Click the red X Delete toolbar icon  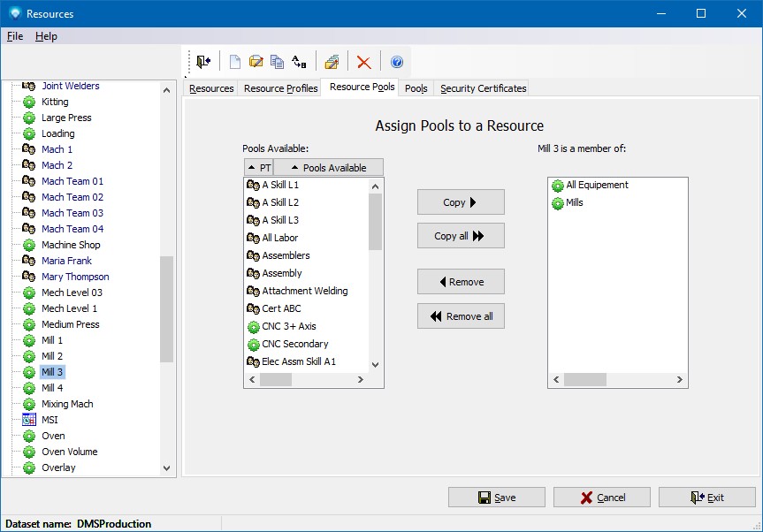point(363,62)
